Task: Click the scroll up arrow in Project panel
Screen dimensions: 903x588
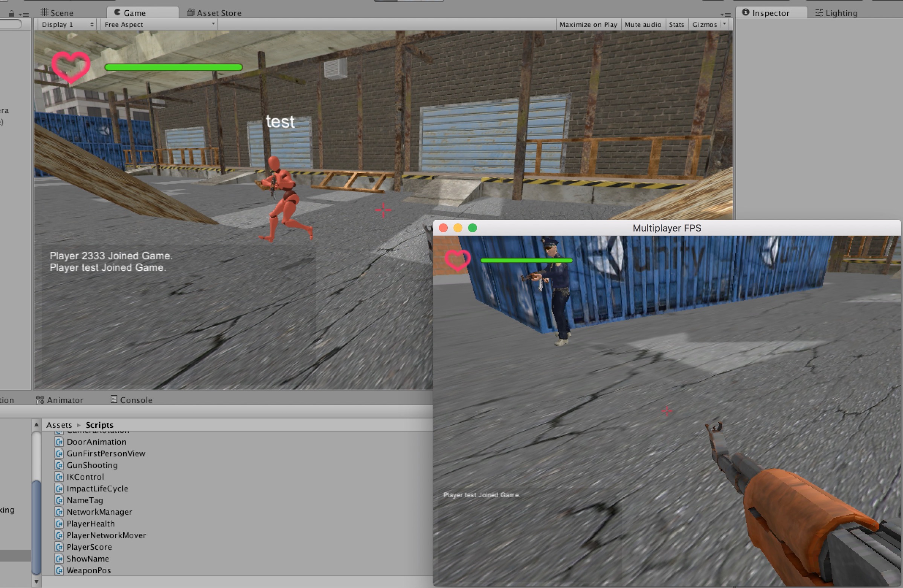Action: pos(37,425)
